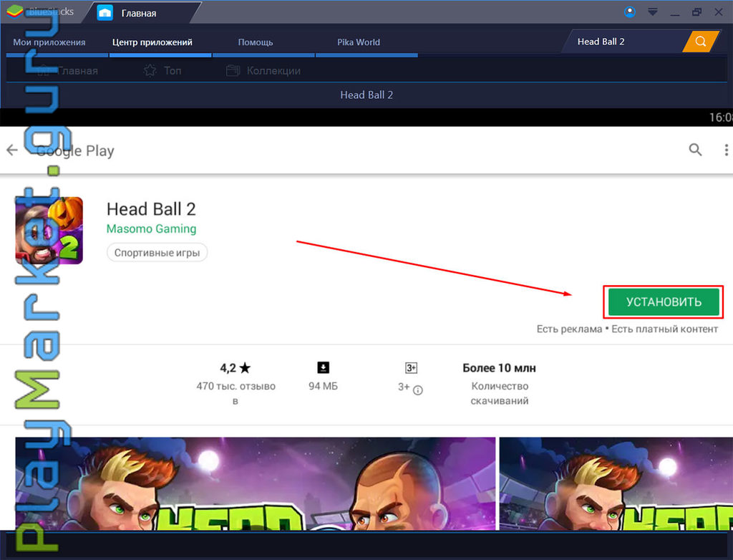The width and height of the screenshot is (733, 560).
Task: Click the BlueStacks logo icon
Action: click(x=15, y=11)
